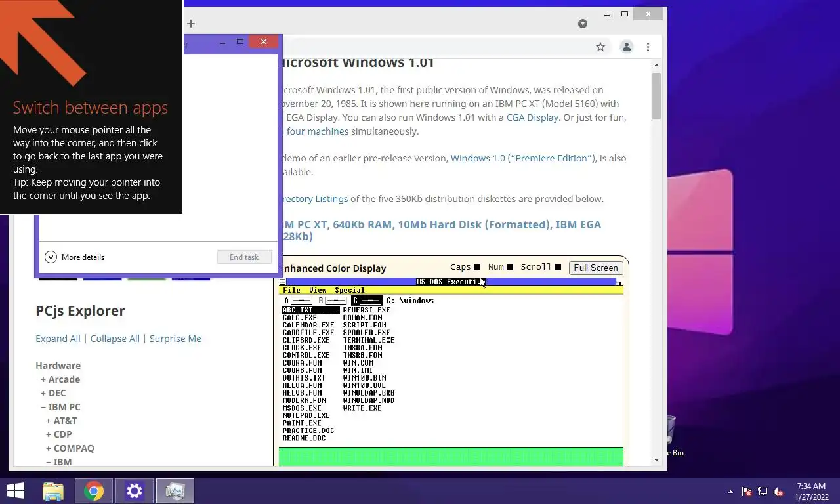
Task: Expand the CDP tree node
Action: tap(59, 434)
